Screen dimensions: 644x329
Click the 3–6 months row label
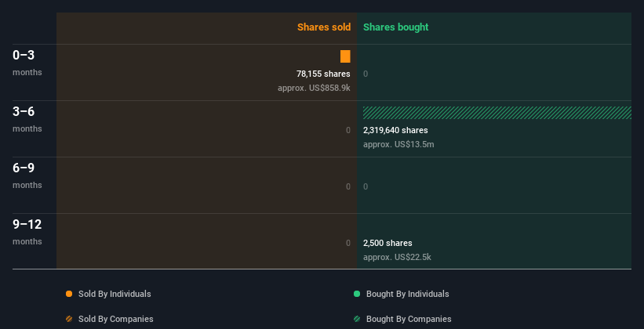(27, 119)
